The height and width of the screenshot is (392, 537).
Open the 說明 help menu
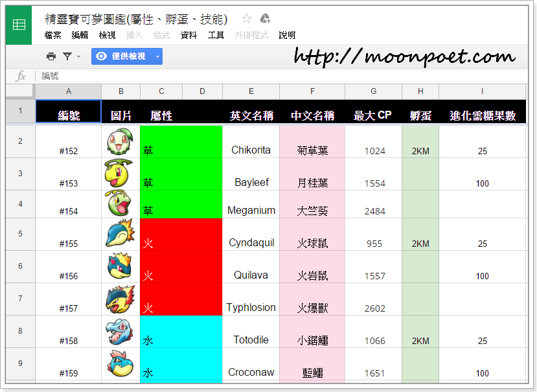click(x=287, y=35)
